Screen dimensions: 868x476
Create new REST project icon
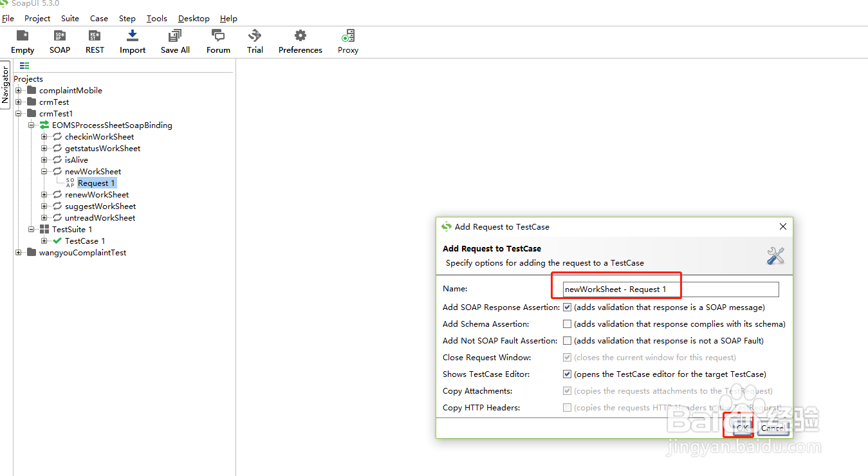[x=95, y=36]
